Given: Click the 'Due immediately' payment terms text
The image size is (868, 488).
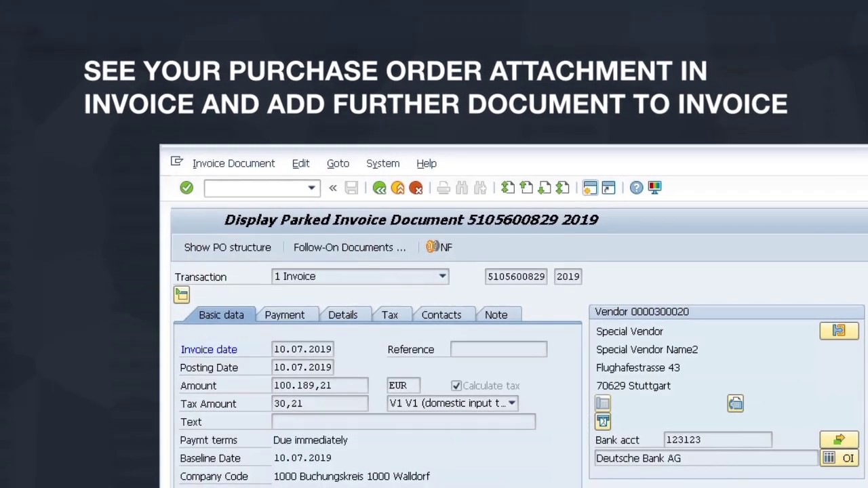Looking at the screenshot, I should pos(311,440).
